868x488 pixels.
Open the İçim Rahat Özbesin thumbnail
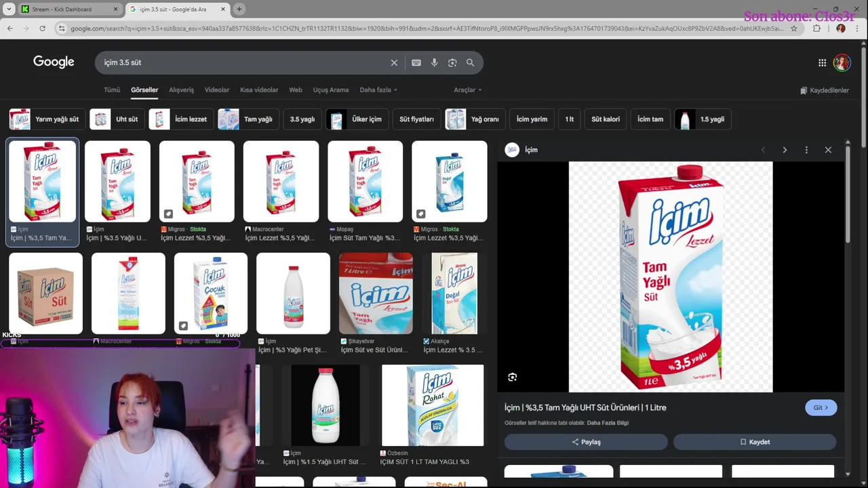(433, 405)
